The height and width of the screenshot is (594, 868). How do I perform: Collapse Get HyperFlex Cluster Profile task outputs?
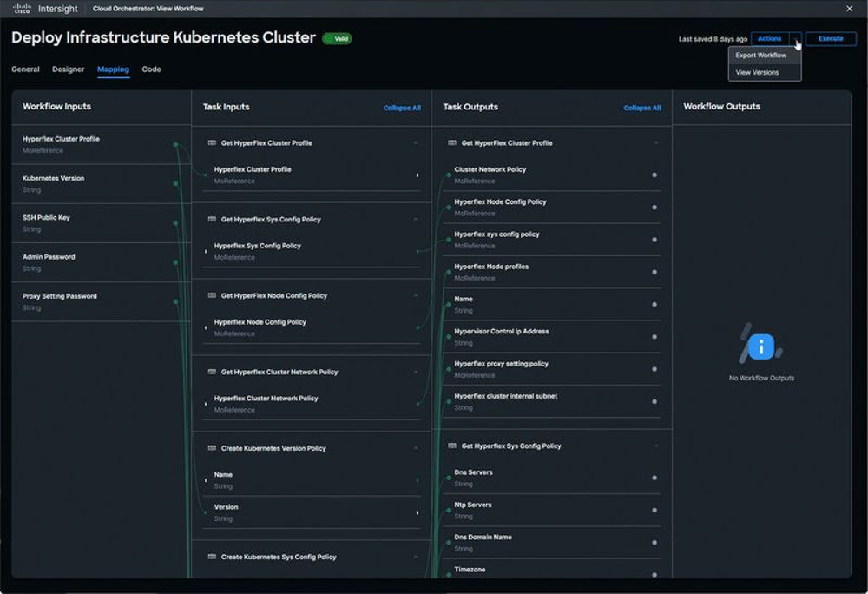tap(656, 142)
